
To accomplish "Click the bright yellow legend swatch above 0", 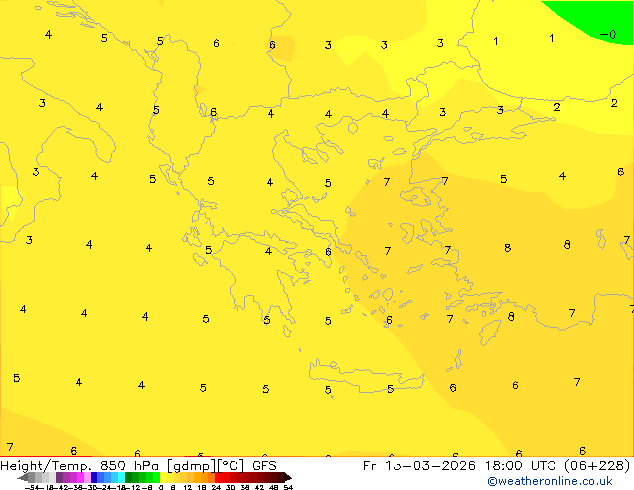I will 163,477.
